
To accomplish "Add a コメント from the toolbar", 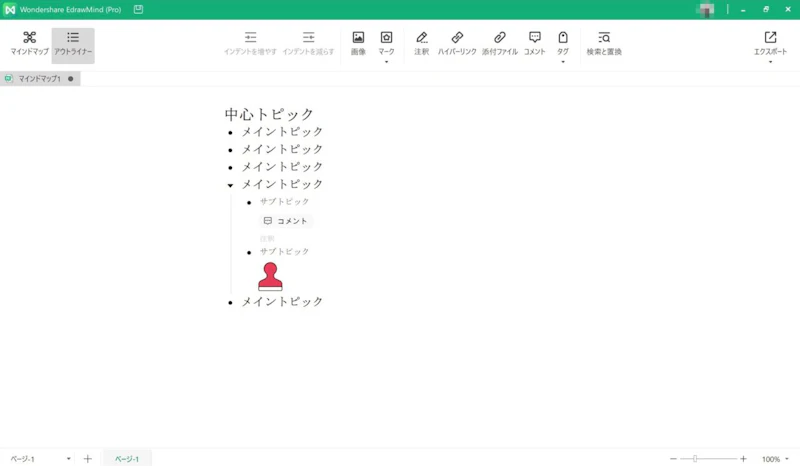I will pyautogui.click(x=535, y=43).
